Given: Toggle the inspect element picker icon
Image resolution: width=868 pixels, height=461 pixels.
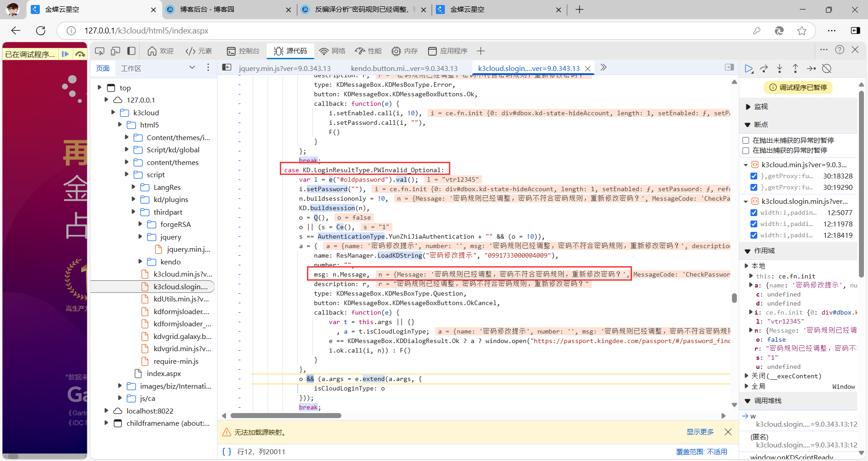Looking at the screenshot, I should point(99,51).
